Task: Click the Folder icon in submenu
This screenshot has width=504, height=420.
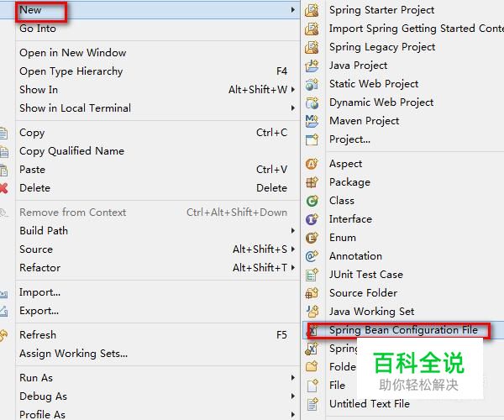Action: click(x=312, y=366)
